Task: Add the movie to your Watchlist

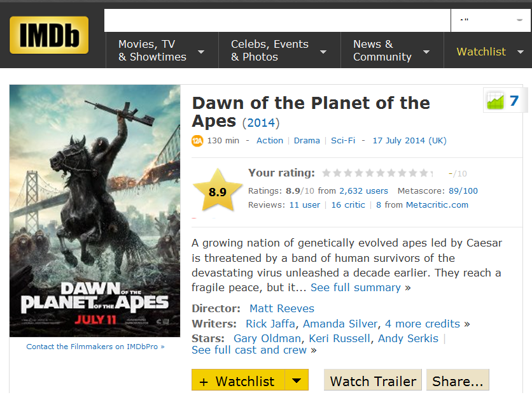Action: coord(238,381)
